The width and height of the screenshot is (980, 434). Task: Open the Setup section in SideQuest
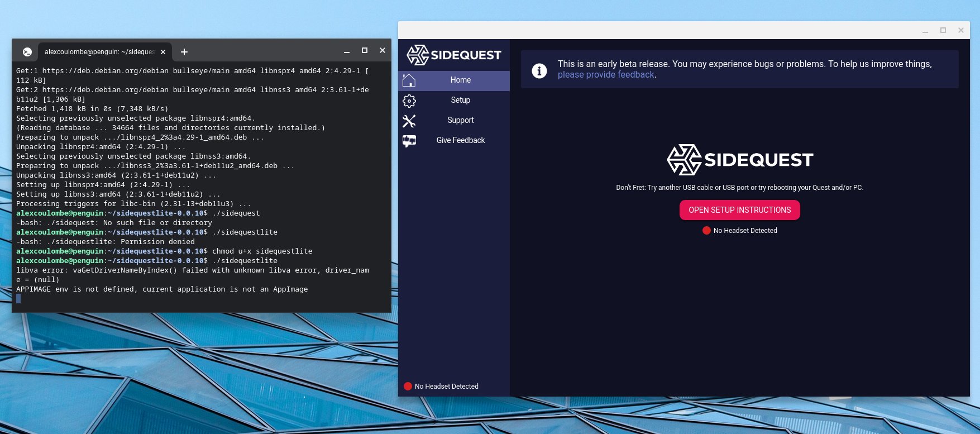(453, 101)
